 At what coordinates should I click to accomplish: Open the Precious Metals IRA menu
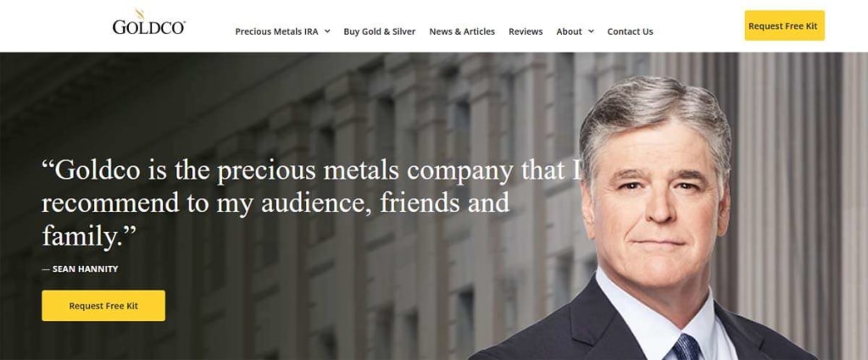[x=277, y=31]
